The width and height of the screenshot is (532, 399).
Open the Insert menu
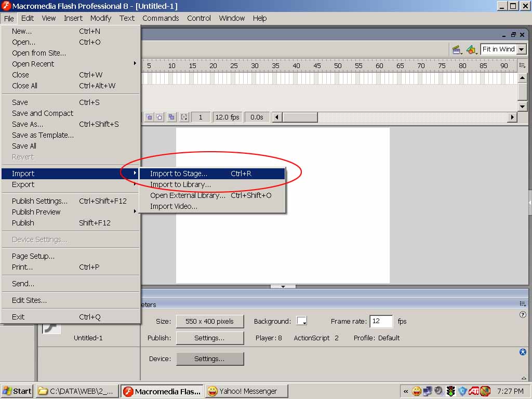click(x=73, y=18)
